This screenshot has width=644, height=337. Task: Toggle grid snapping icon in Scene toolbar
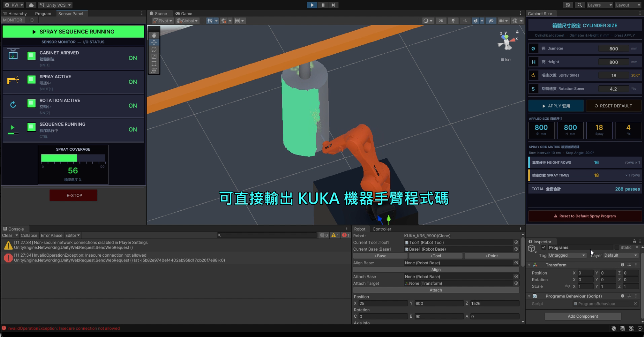pyautogui.click(x=210, y=21)
